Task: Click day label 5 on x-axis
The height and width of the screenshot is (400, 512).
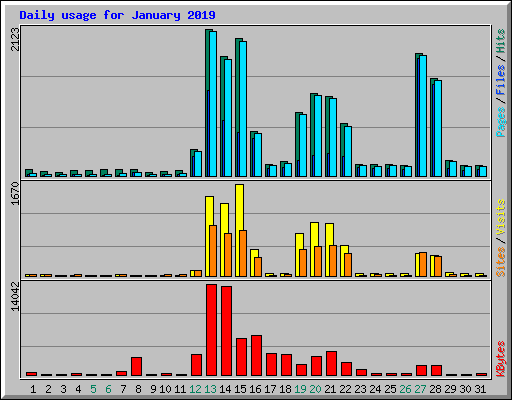Action: (x=93, y=389)
